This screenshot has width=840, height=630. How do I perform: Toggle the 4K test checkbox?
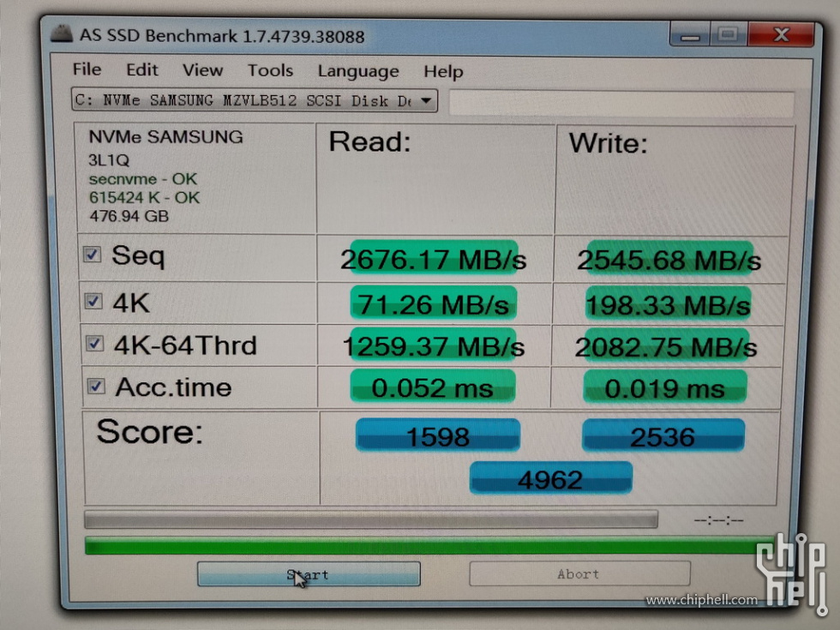(x=93, y=301)
